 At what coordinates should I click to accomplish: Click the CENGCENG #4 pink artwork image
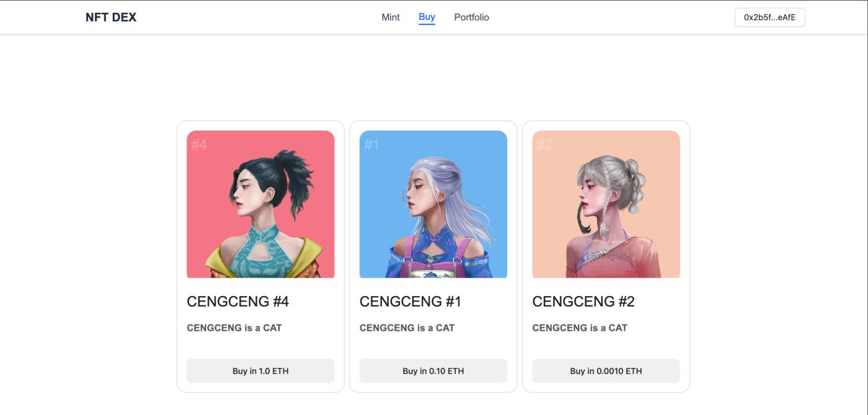pos(260,204)
